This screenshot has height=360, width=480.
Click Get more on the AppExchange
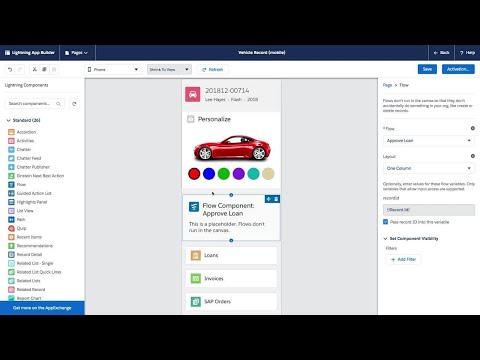pos(42,308)
